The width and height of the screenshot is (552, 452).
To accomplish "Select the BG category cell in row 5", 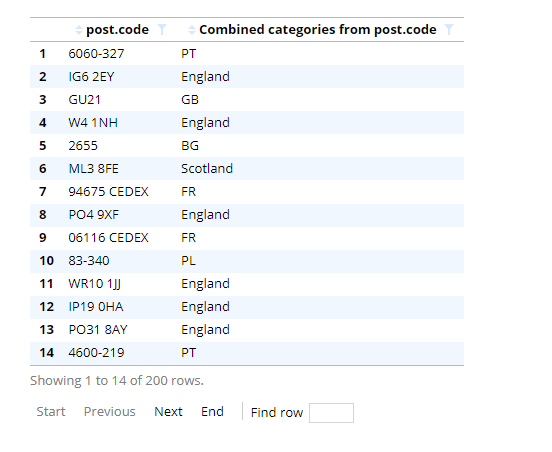I will (190, 146).
